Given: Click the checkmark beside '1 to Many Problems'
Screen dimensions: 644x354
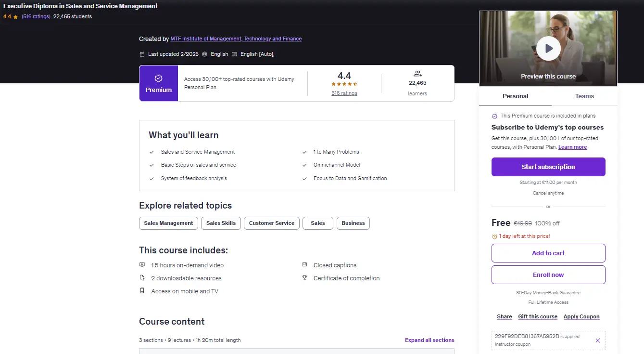Looking at the screenshot, I should 304,152.
